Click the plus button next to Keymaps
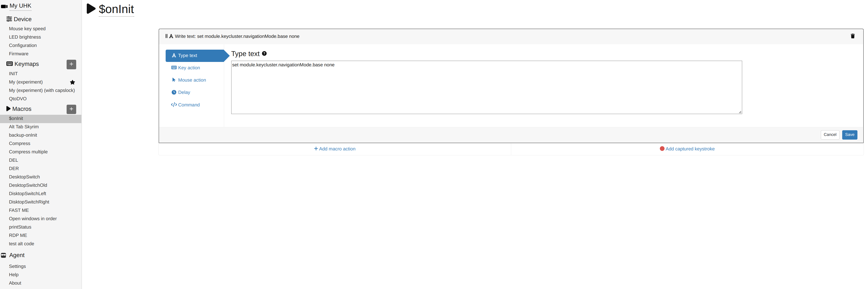868x289 pixels. point(71,64)
